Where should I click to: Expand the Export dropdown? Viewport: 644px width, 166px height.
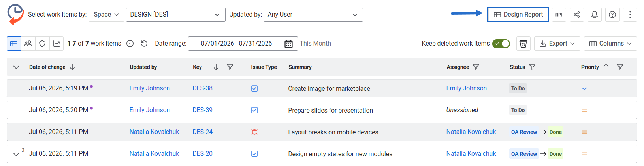tap(557, 44)
